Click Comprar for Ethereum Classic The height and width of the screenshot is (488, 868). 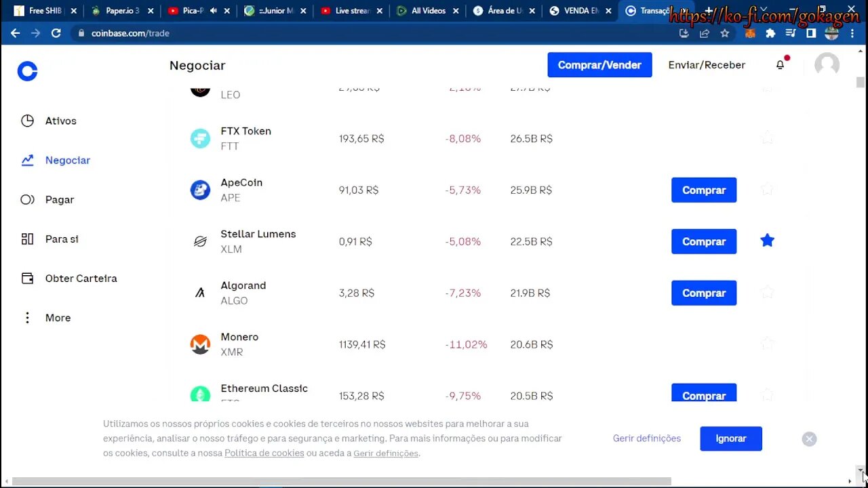704,393
